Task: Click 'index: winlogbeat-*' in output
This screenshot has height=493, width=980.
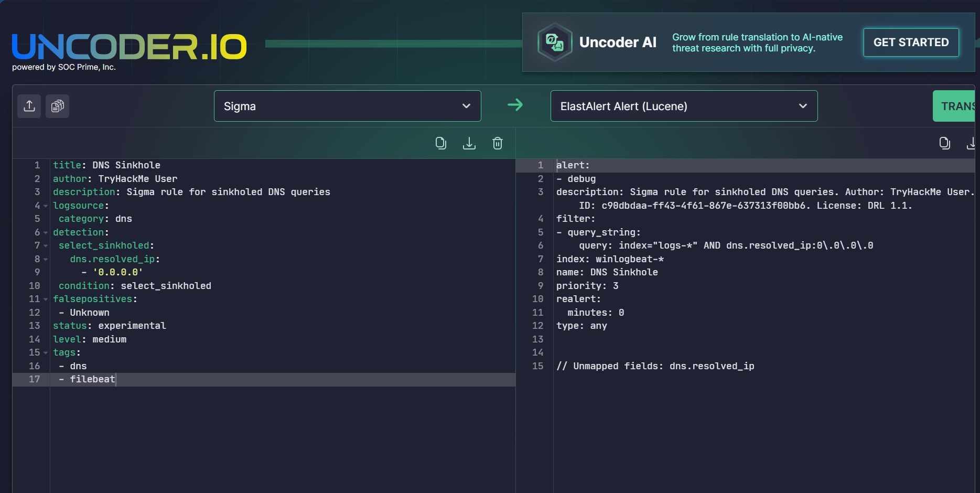Action: tap(610, 259)
